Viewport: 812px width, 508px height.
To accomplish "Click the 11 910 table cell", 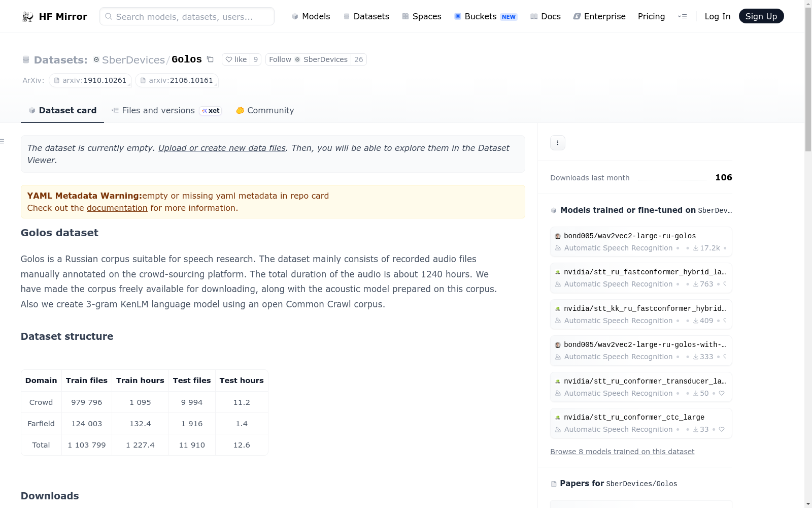I will [x=192, y=445].
